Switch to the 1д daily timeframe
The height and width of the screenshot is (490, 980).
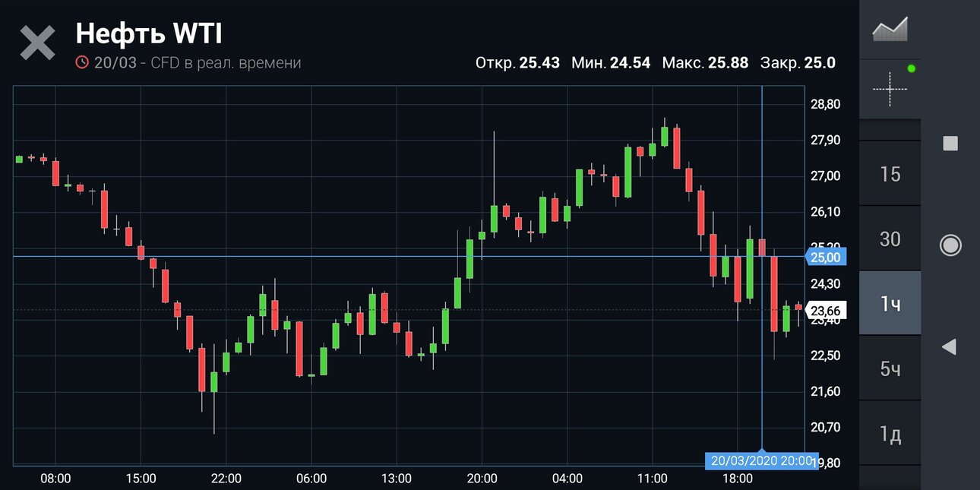(x=890, y=435)
